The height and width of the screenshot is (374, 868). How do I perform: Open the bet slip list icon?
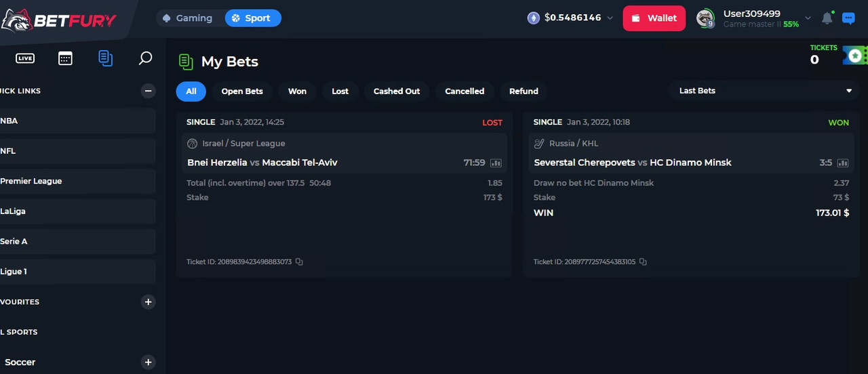pyautogui.click(x=105, y=58)
